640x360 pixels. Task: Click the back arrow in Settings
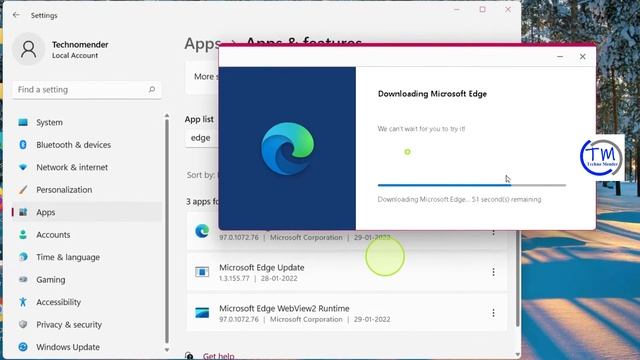16,15
